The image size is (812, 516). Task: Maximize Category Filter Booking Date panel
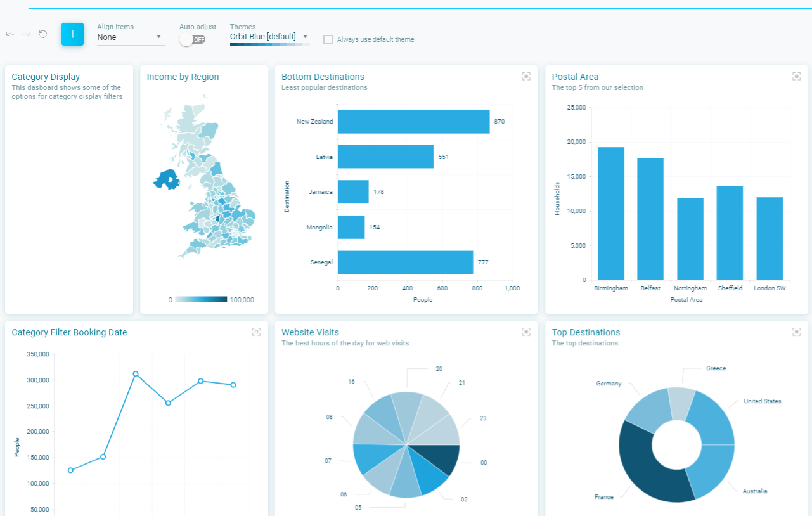[x=256, y=332]
